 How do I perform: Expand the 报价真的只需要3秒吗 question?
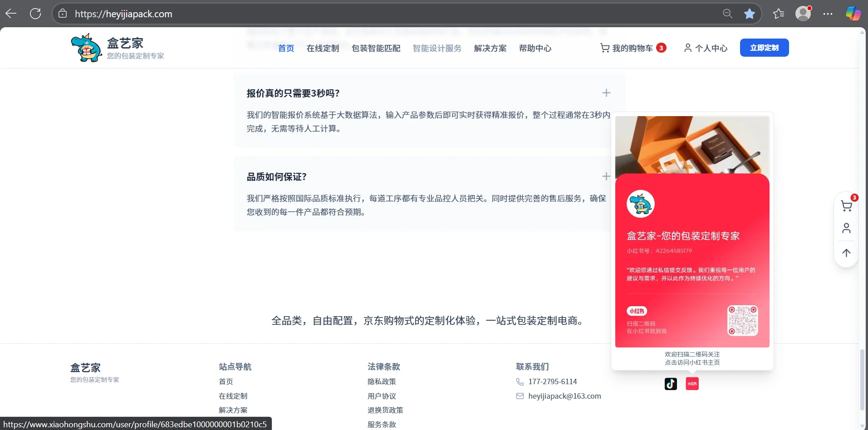[x=606, y=93]
